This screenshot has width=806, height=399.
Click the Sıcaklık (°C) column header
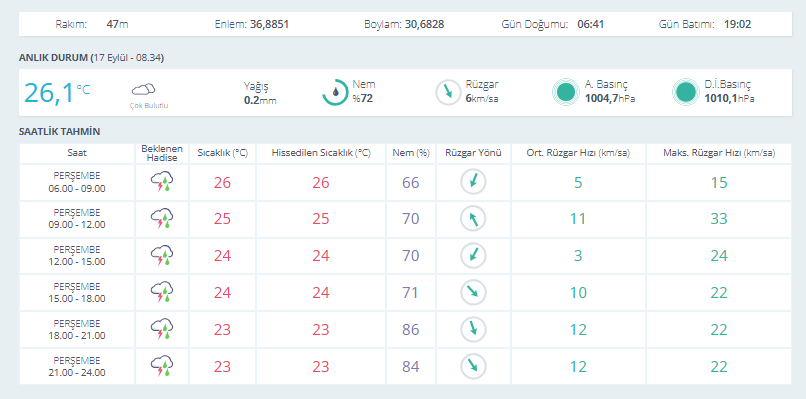[x=223, y=153]
